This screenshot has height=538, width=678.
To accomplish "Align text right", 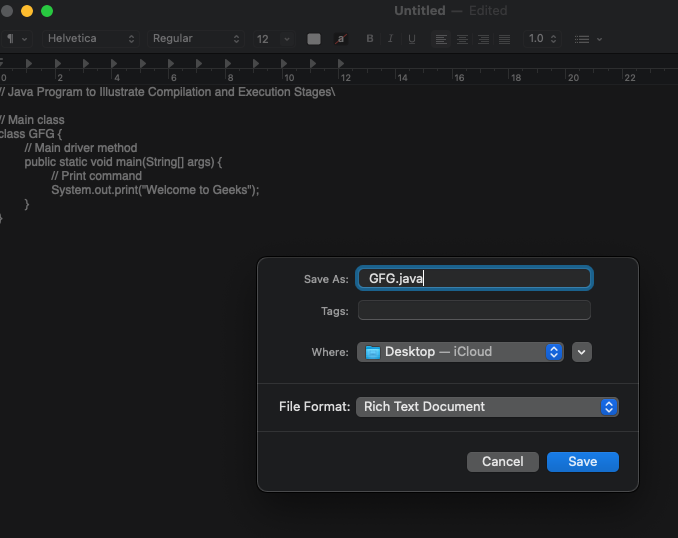I will coord(483,39).
